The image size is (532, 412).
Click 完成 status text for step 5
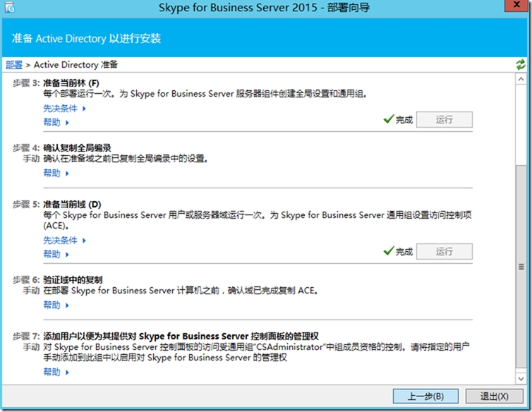404,252
